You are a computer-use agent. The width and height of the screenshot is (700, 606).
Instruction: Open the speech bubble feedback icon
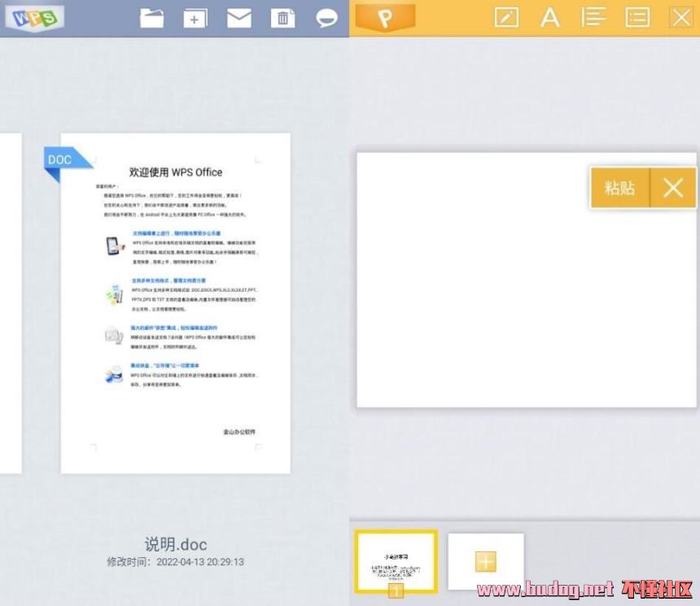[326, 18]
